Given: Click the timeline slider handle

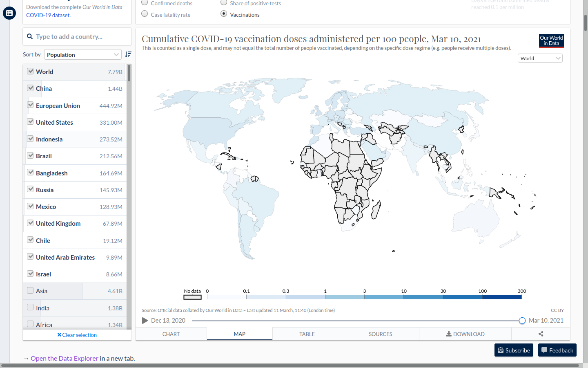Looking at the screenshot, I should tap(522, 321).
